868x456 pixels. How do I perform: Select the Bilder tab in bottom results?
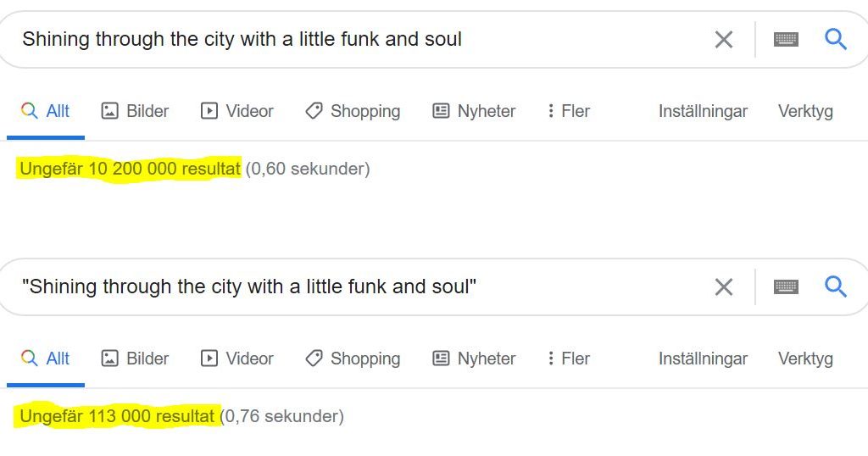point(135,358)
